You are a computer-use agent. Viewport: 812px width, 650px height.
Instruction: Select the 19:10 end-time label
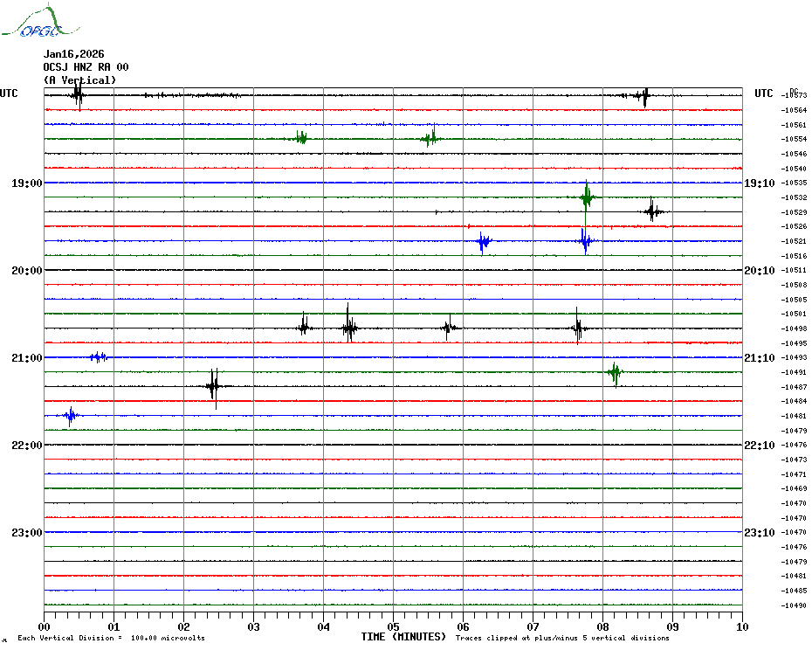(759, 183)
